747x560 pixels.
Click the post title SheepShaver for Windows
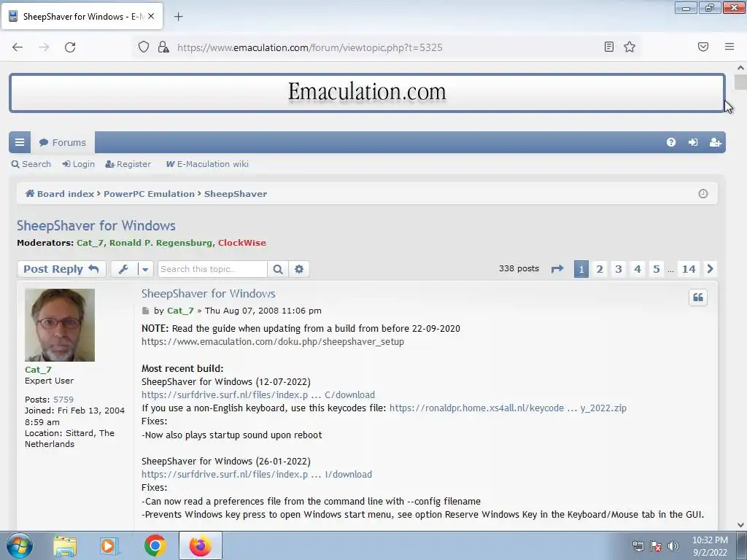208,294
